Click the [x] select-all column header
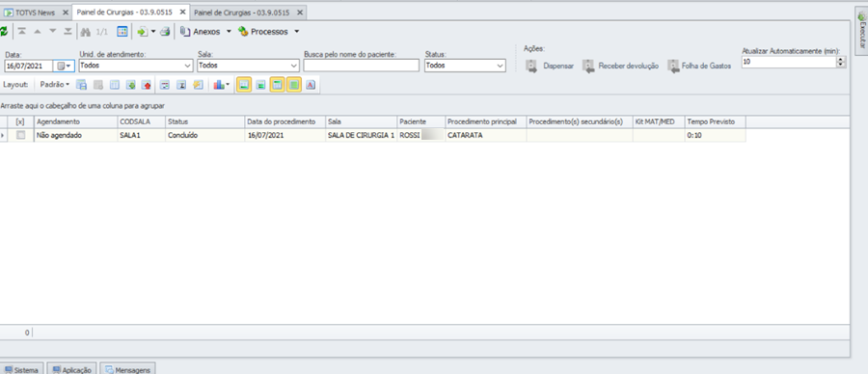This screenshot has height=374, width=868. 21,121
